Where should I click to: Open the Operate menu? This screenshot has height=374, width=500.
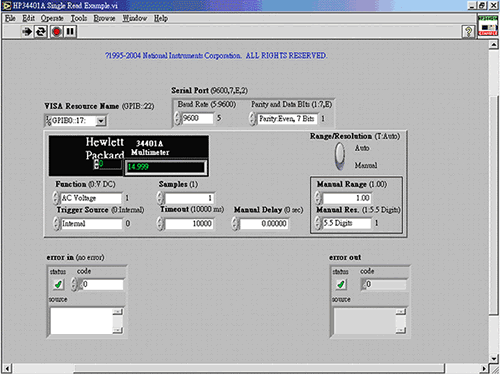point(52,18)
